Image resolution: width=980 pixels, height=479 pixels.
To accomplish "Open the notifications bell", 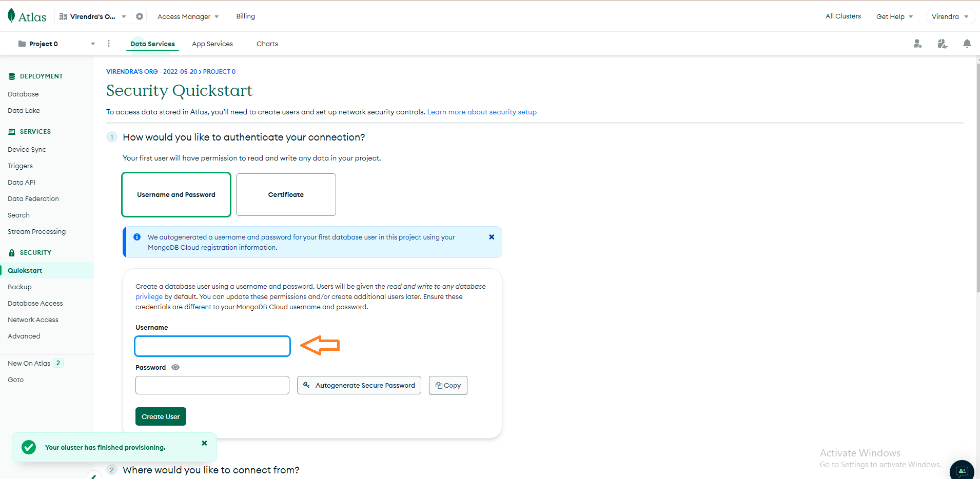I will tap(968, 44).
